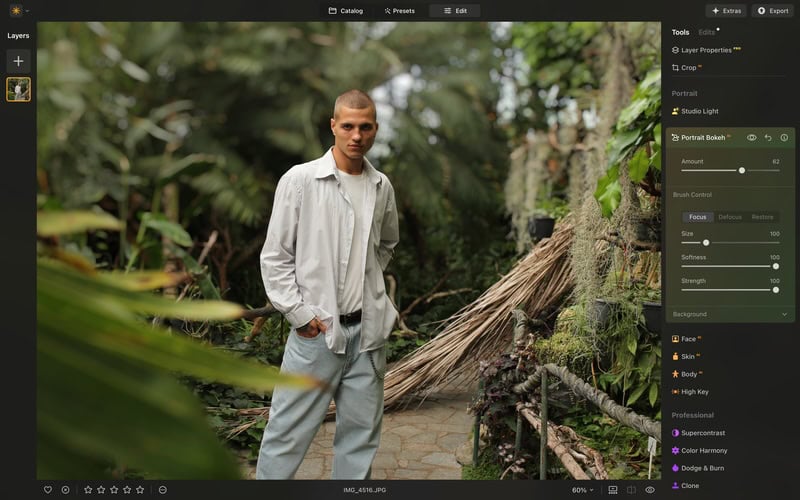The height and width of the screenshot is (500, 800).
Task: Select the Focus brush mode
Action: click(x=697, y=217)
